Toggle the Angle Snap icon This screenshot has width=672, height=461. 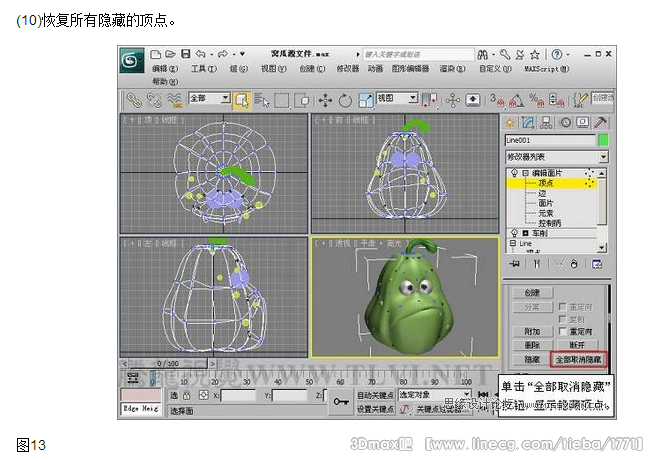517,101
